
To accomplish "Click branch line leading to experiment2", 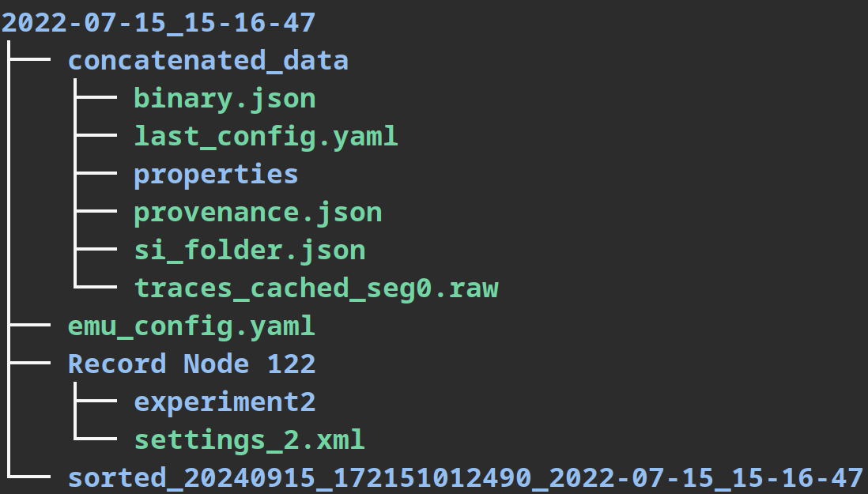I will (x=95, y=401).
